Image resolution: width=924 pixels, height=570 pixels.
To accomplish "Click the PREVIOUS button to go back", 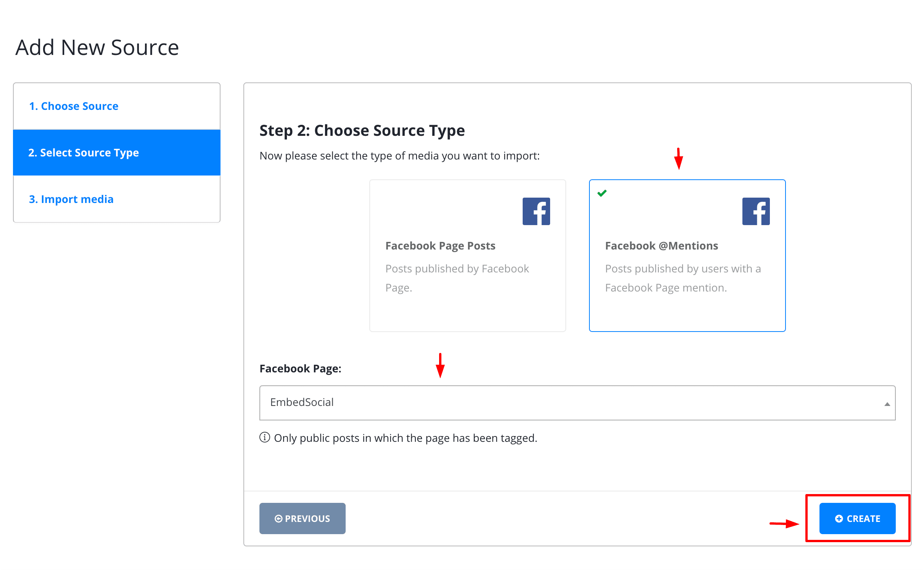I will click(302, 518).
